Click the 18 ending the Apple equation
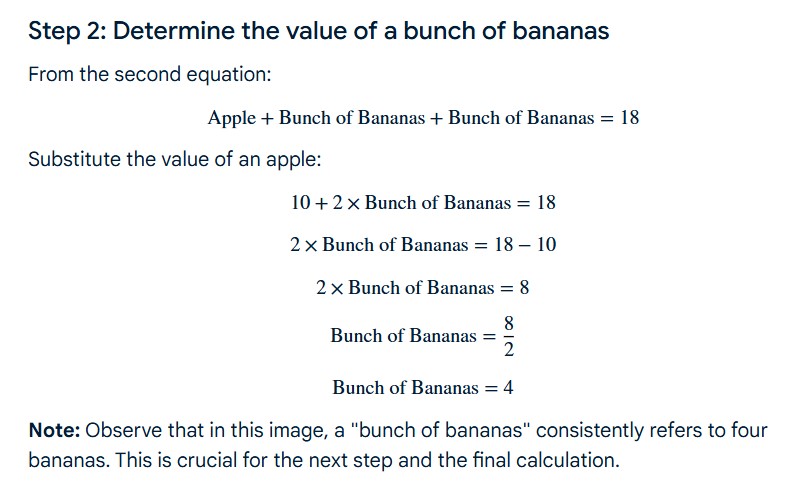Image resolution: width=792 pixels, height=488 pixels. (629, 118)
